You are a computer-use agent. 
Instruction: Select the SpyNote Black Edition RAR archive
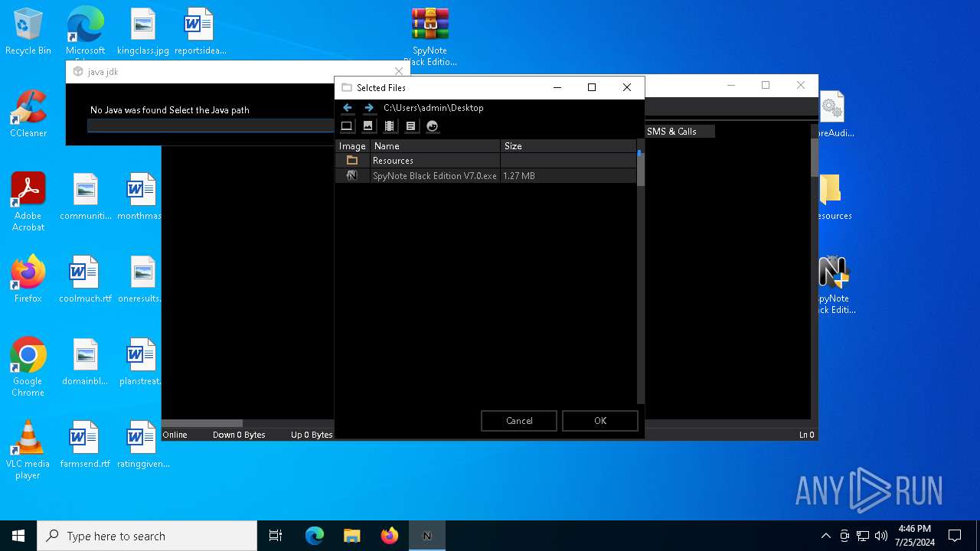430,37
